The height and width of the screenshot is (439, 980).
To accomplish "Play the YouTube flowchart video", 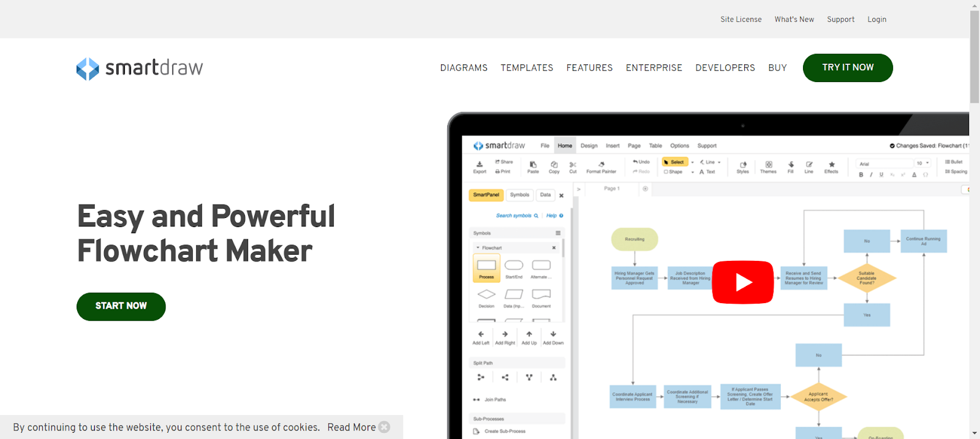I will [743, 282].
